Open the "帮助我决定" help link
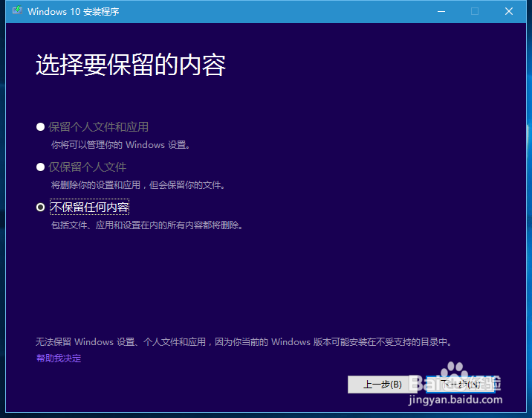Viewport: 532px width, 418px height. pos(59,358)
